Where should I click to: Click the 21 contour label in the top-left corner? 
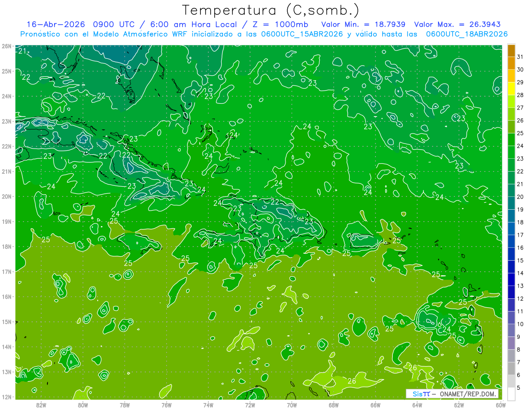23,51
